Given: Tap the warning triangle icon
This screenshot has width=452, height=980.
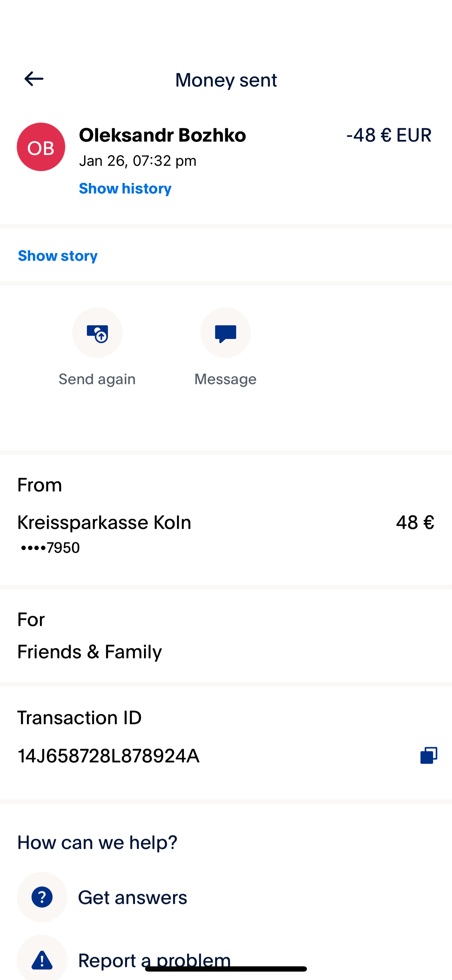Looking at the screenshot, I should 42,959.
